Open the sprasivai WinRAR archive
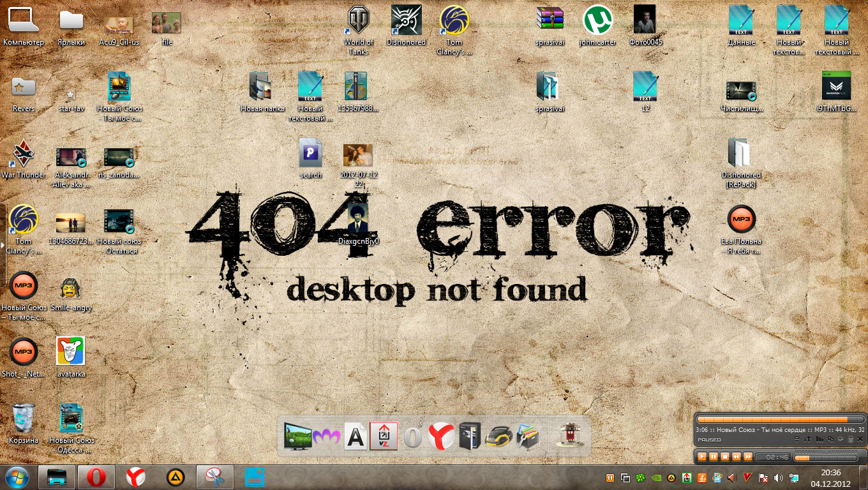The width and height of the screenshot is (868, 490). tap(550, 26)
